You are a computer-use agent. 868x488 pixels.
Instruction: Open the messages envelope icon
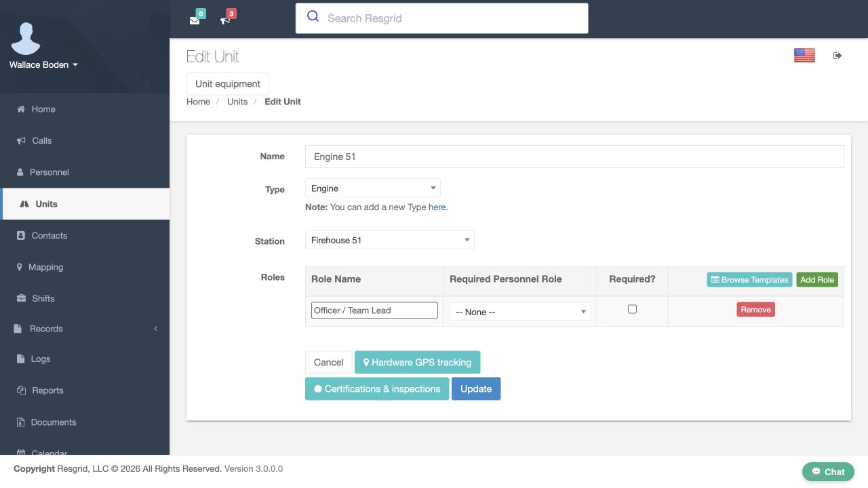click(x=195, y=20)
